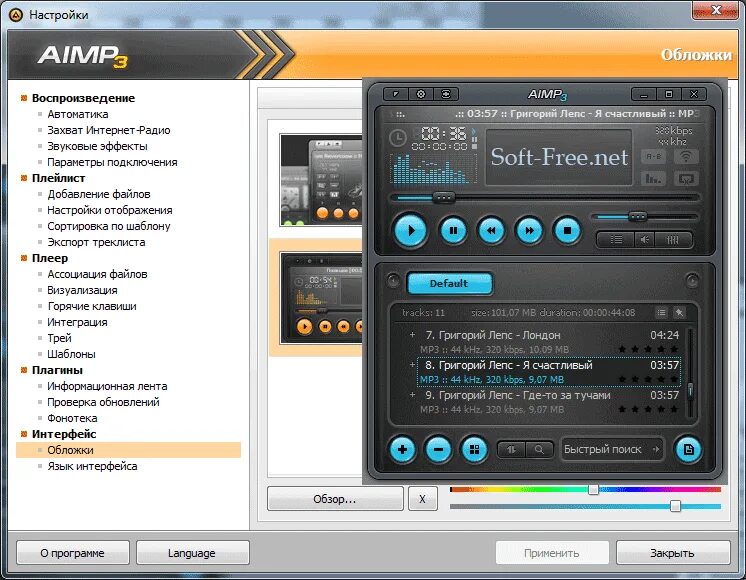Click the left tab scroll arrow near Default
Viewport: 746px width, 580px height.
(x=393, y=280)
